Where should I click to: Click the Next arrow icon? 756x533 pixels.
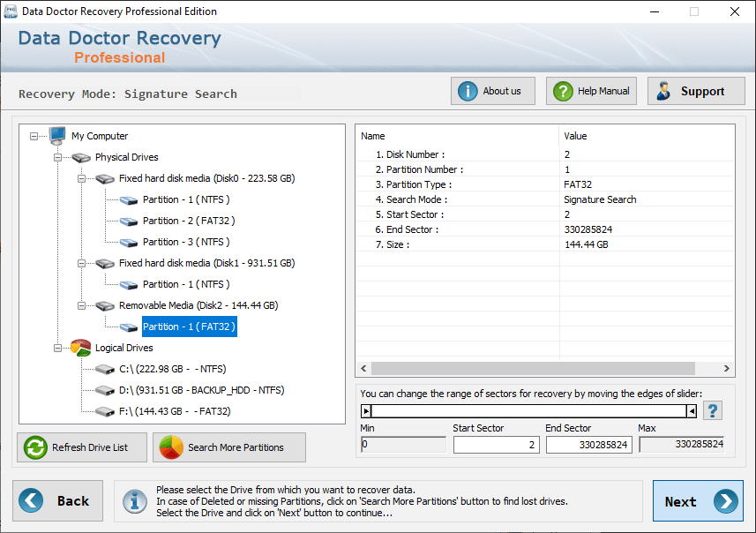pyautogui.click(x=726, y=501)
